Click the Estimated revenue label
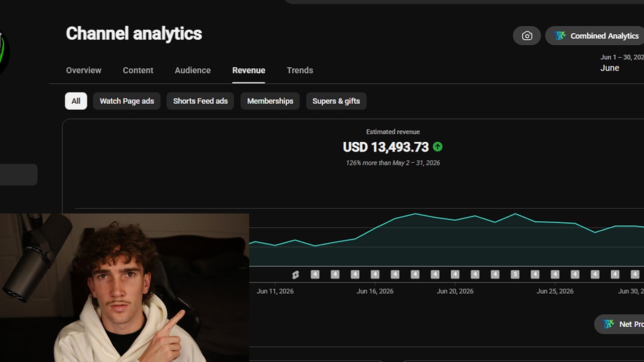The image size is (644, 362). point(393,132)
